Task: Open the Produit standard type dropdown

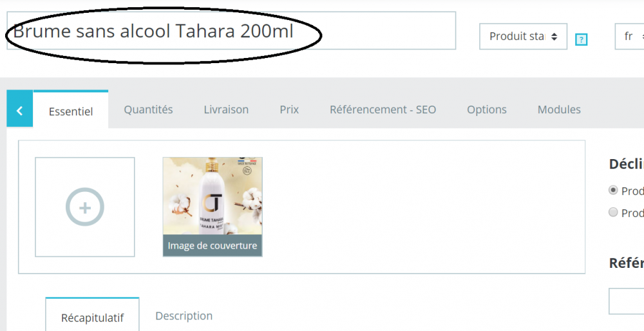Action: (522, 37)
